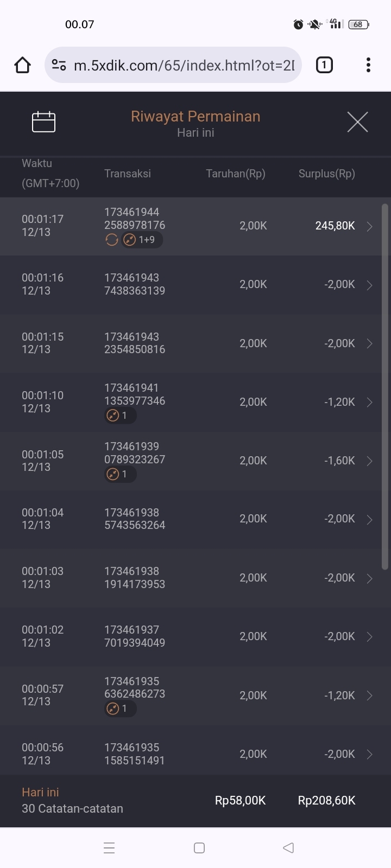Viewport: 391px width, 868px height.
Task: Tap the Android back navigation button
Action: tap(288, 848)
